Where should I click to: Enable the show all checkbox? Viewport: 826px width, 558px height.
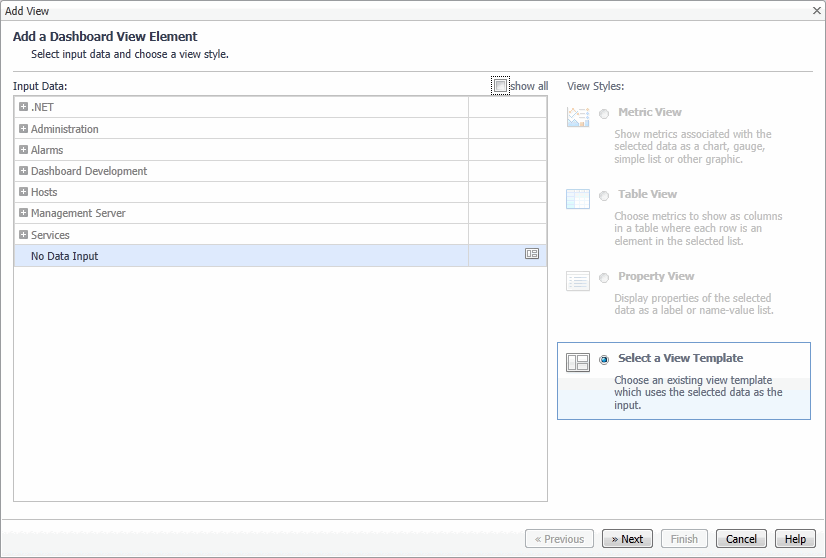pyautogui.click(x=500, y=86)
